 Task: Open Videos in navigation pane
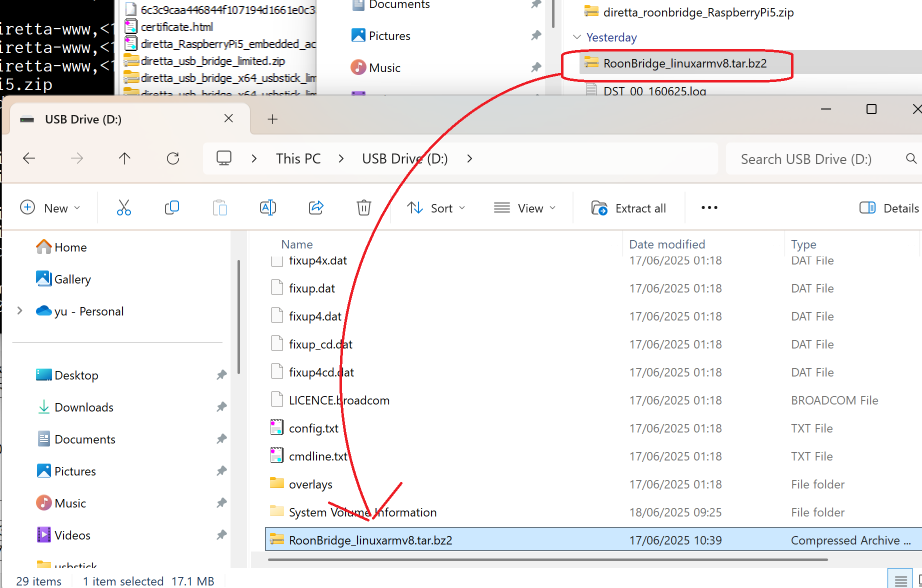coord(63,535)
